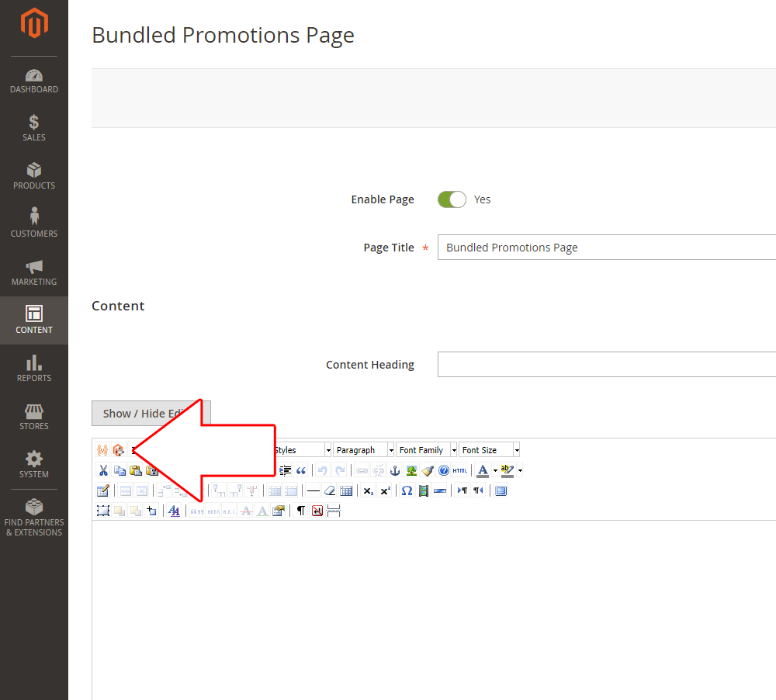The image size is (776, 700).
Task: Open the Font Size dropdown
Action: [x=490, y=450]
